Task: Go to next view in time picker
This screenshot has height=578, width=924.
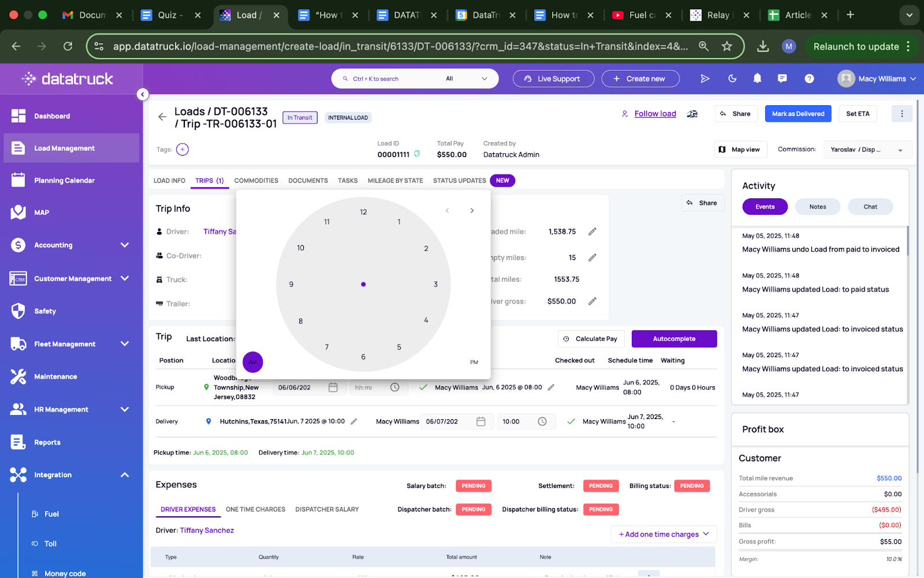Action: pos(472,210)
